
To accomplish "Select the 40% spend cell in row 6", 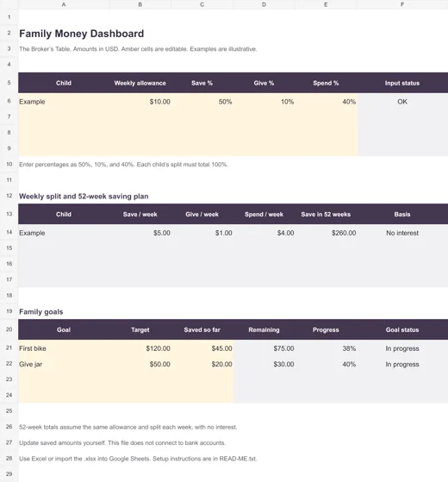I will [x=326, y=102].
